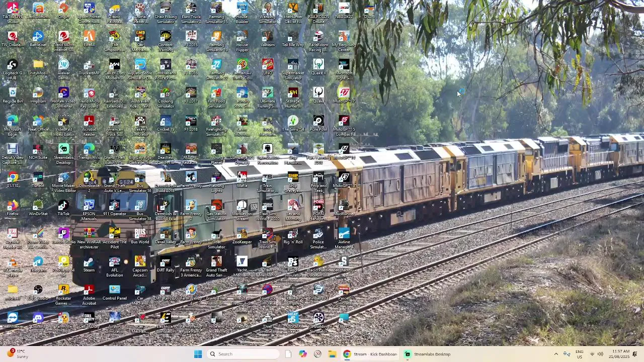Select the Firefox desktop icon

pos(13,208)
